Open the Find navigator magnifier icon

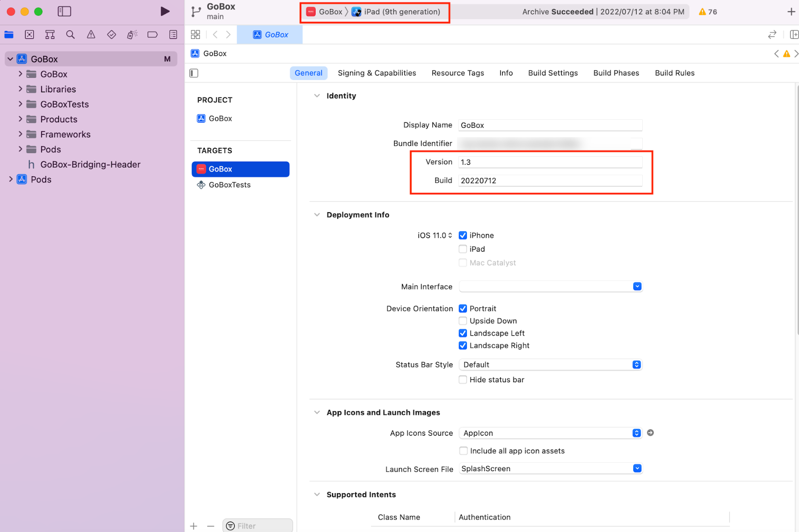click(x=70, y=34)
